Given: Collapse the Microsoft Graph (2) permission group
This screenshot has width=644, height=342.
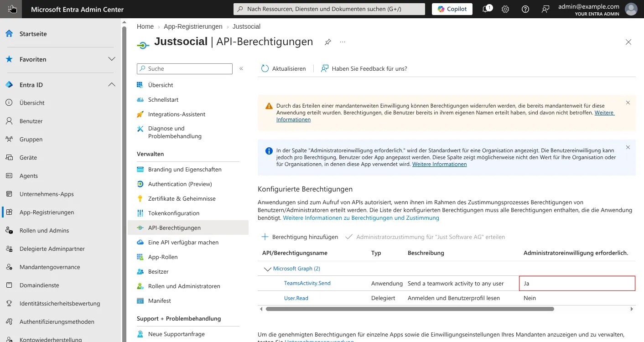Looking at the screenshot, I should [x=268, y=269].
